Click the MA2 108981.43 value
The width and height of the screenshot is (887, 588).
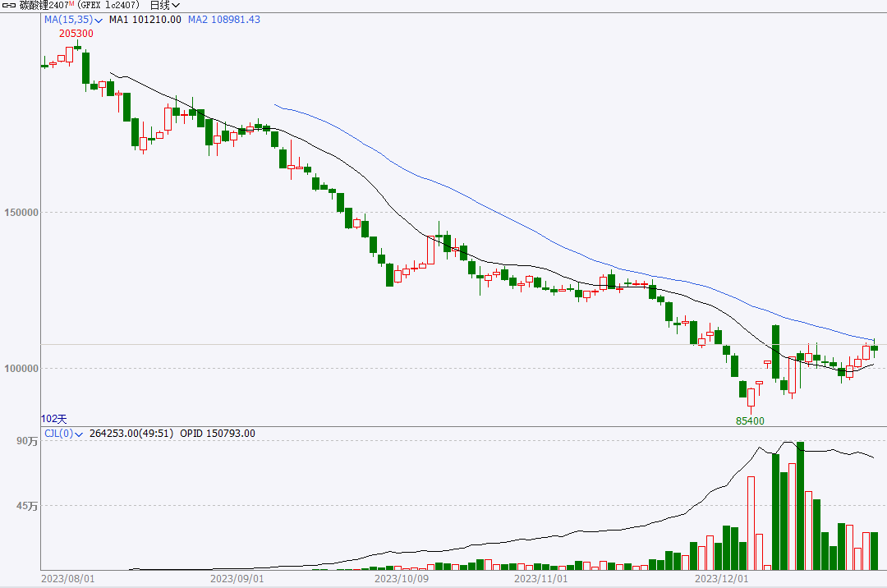pos(224,20)
